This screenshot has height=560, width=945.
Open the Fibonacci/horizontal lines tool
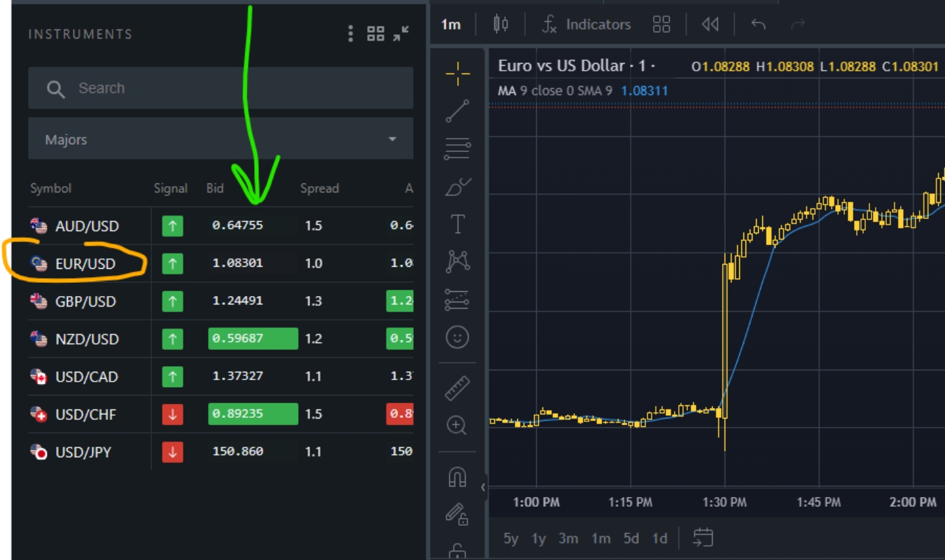coord(458,148)
